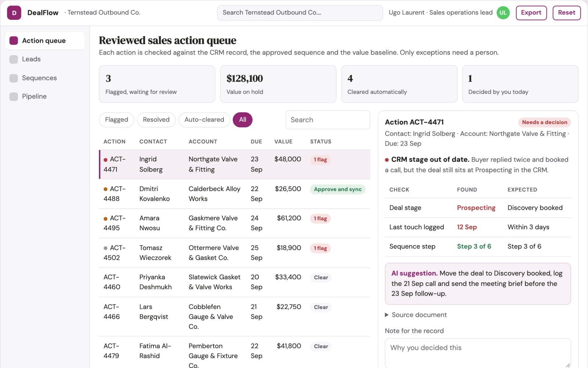Click the Pipeline sidebar icon
Image resolution: width=588 pixels, height=368 pixels.
(14, 96)
